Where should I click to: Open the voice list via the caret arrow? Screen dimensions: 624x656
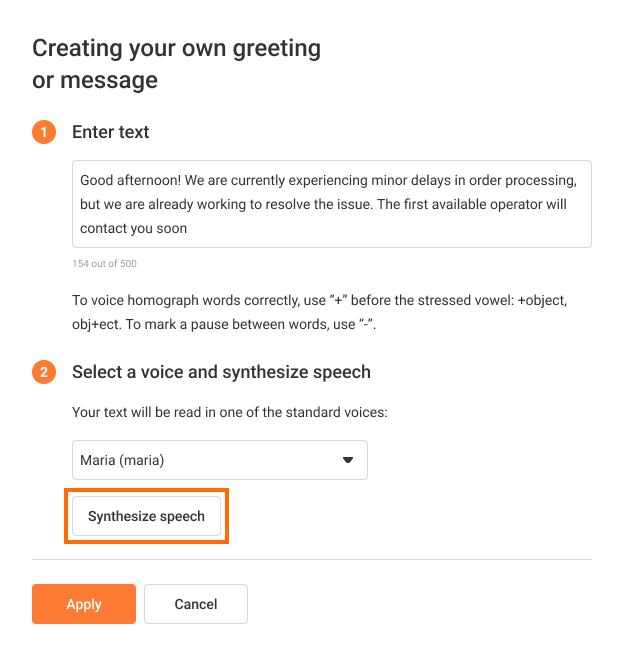[x=348, y=460]
